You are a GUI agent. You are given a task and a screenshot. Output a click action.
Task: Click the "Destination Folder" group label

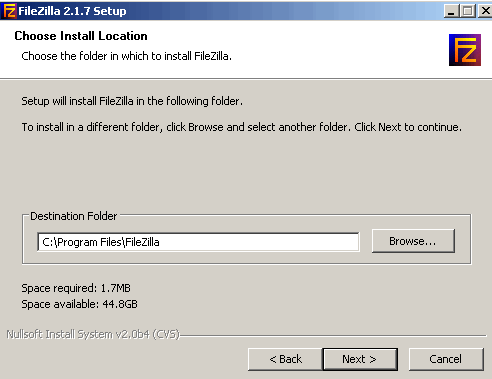[73, 216]
